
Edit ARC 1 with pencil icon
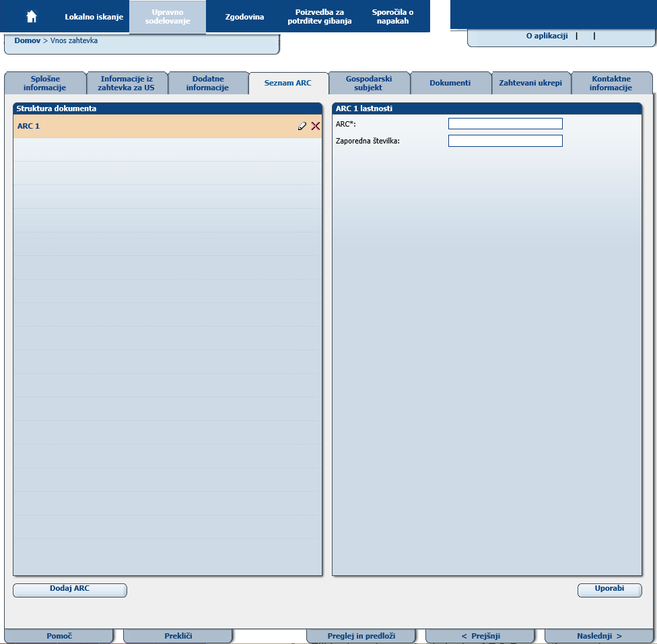(302, 126)
